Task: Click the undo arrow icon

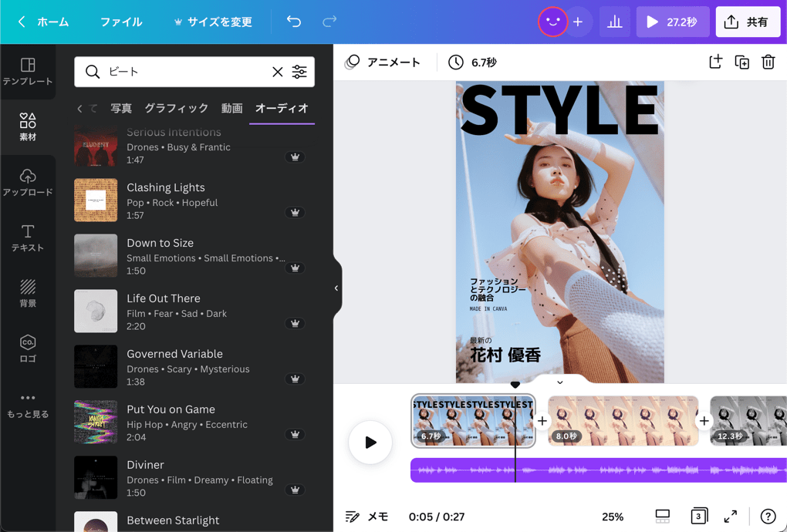Action: point(294,22)
